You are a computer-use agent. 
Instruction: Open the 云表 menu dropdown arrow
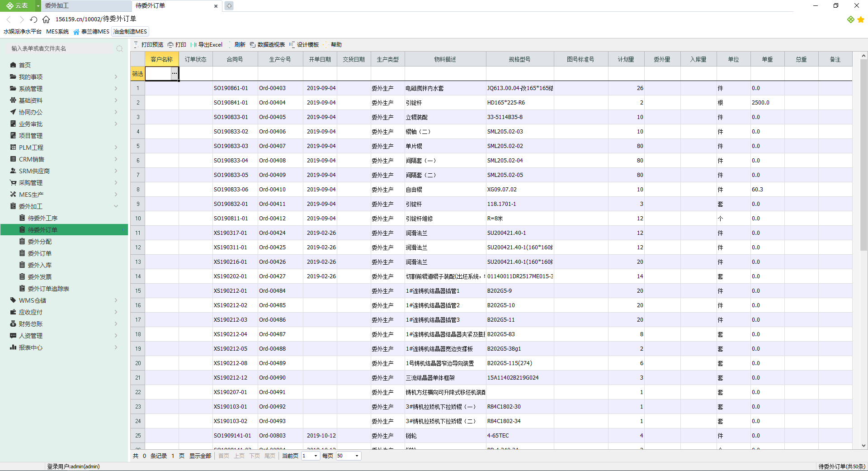38,6
